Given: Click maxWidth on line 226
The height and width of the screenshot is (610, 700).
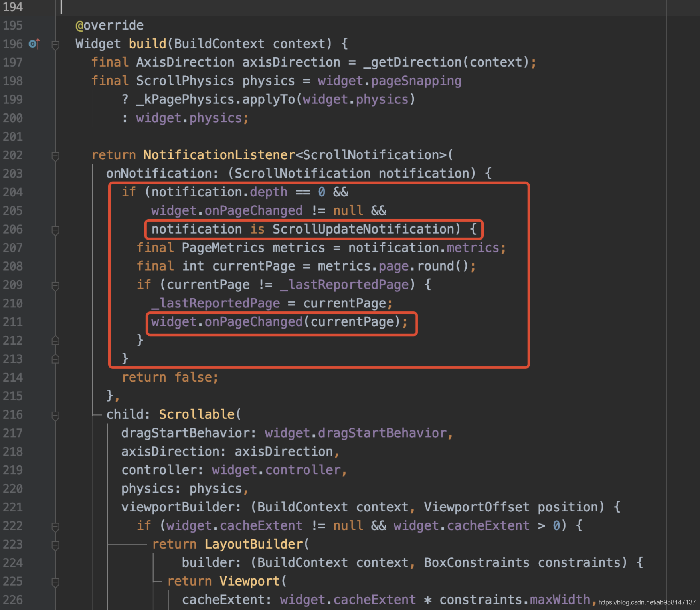Looking at the screenshot, I should 560,600.
